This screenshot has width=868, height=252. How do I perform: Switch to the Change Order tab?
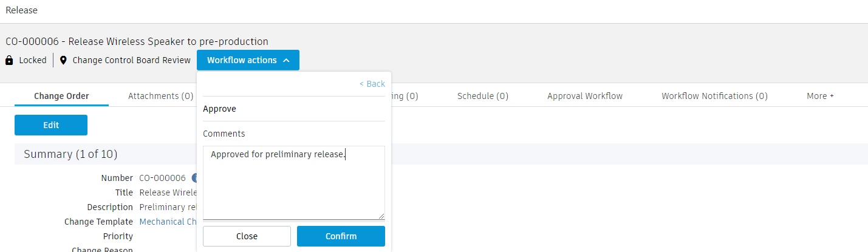click(x=61, y=96)
